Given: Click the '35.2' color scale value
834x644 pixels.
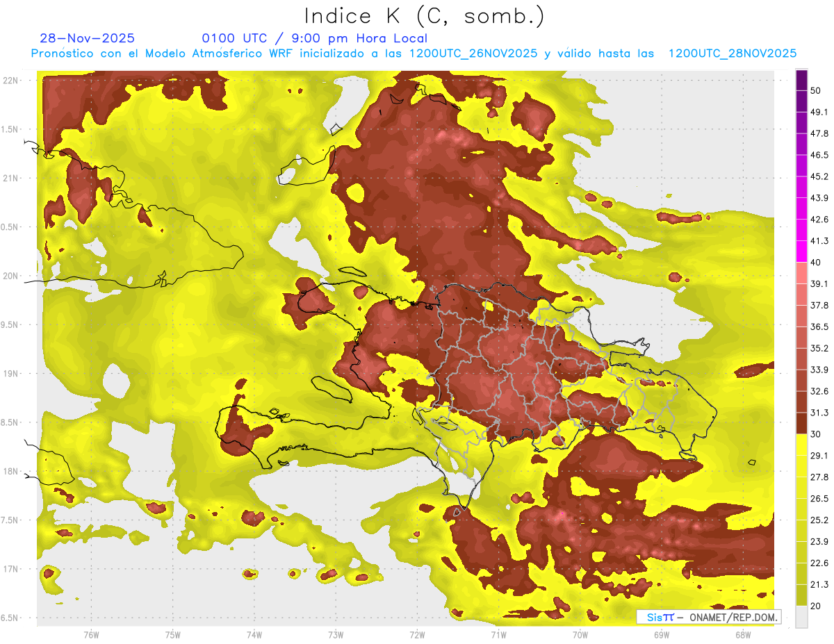Looking at the screenshot, I should (819, 348).
